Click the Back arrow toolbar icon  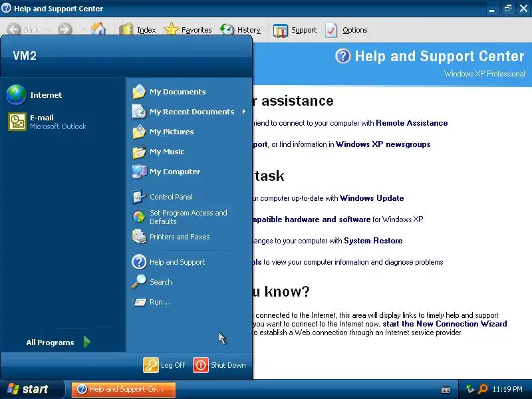click(x=14, y=29)
